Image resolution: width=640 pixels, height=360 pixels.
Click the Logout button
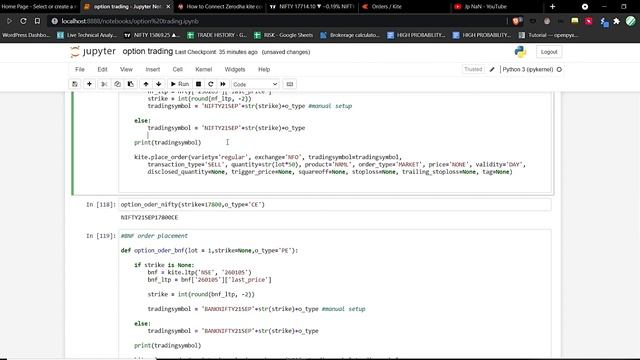pos(549,52)
